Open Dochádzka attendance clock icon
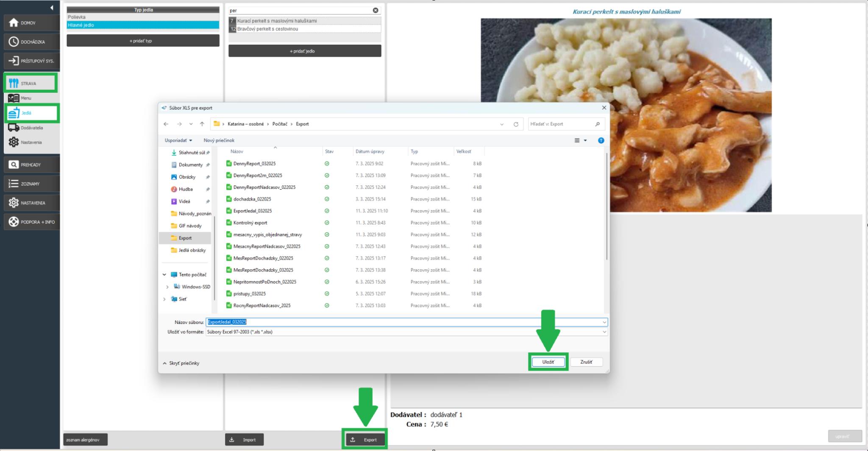The image size is (868, 451). click(x=14, y=42)
